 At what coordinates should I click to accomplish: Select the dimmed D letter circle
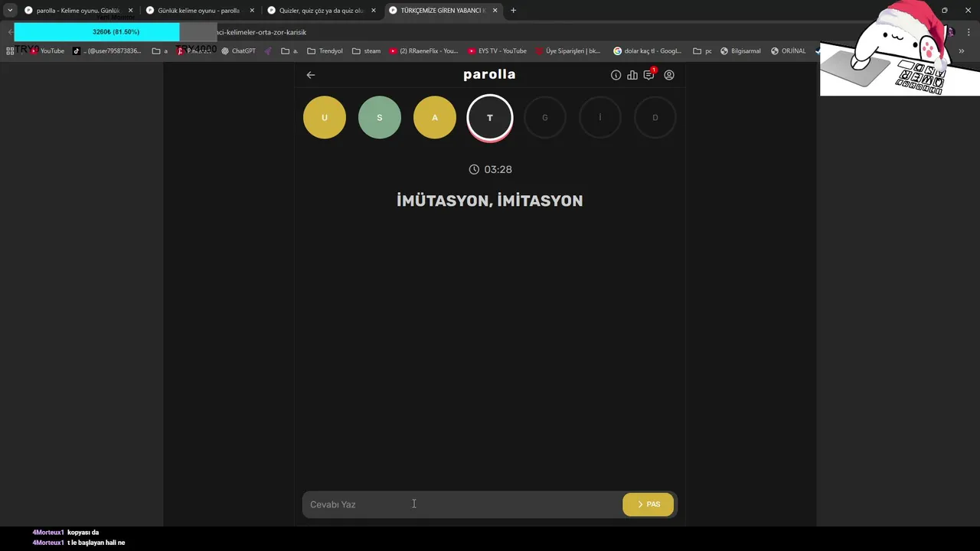(x=655, y=118)
